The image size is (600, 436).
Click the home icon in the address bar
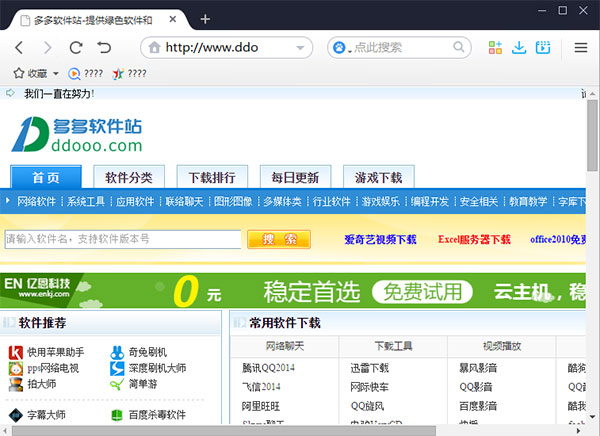pos(154,47)
